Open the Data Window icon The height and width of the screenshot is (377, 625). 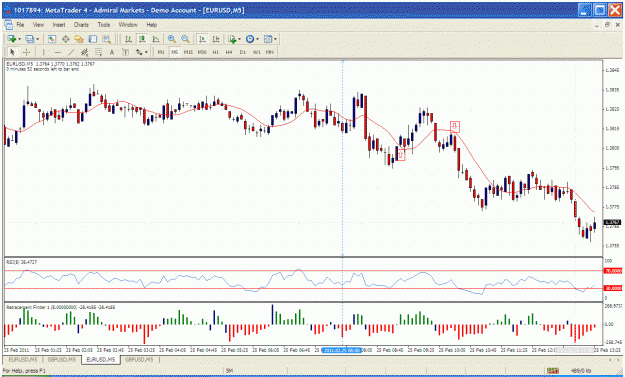(x=65, y=39)
